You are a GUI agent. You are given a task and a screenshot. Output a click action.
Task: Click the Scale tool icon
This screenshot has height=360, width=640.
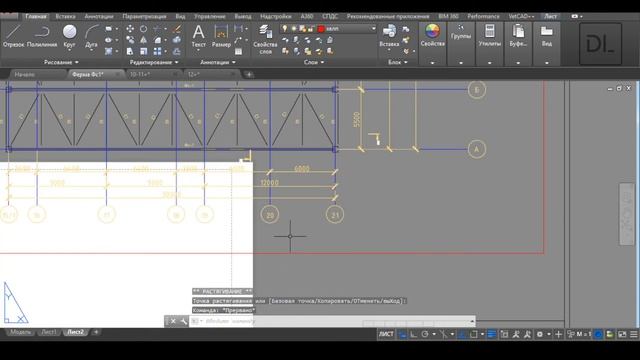coord(143,51)
